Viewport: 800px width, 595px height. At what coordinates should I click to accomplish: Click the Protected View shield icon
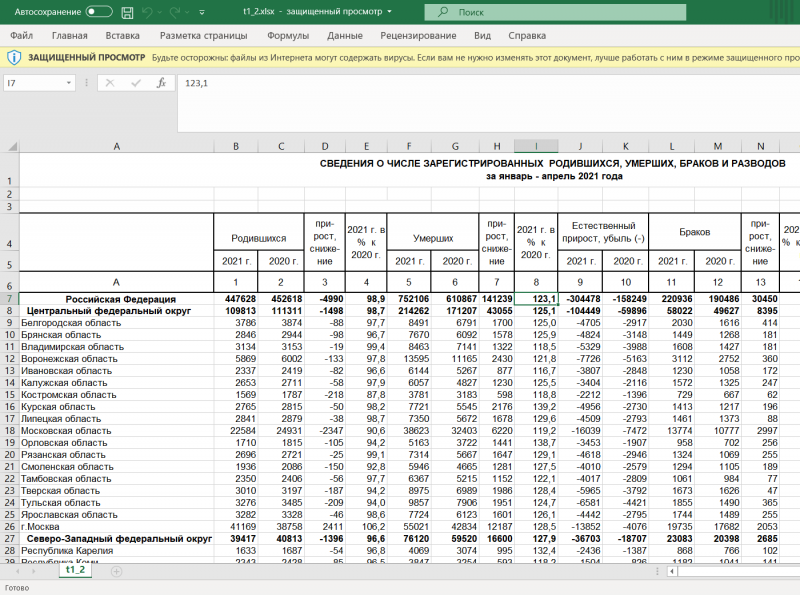(x=14, y=58)
